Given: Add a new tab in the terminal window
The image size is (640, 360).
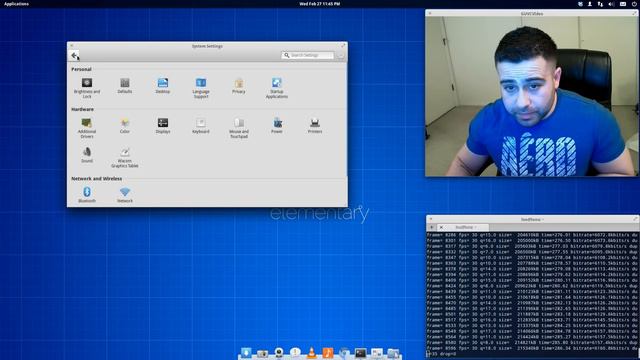Looking at the screenshot, I should [x=431, y=227].
